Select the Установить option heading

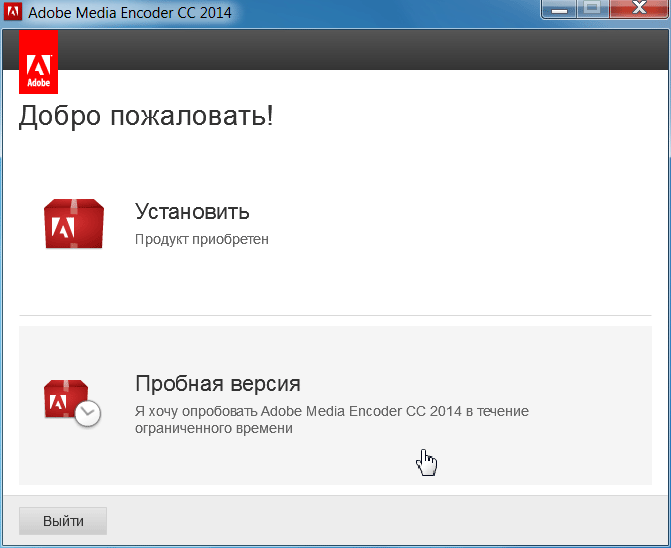pos(192,211)
